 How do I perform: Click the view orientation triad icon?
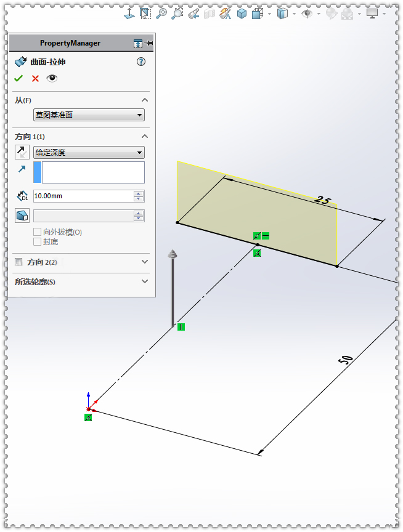click(129, 14)
